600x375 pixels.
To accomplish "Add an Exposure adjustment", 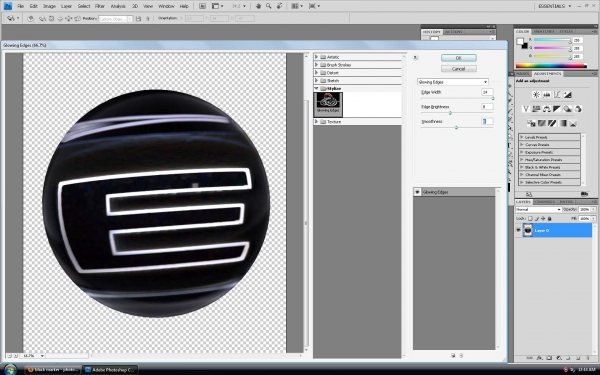I will tap(567, 95).
